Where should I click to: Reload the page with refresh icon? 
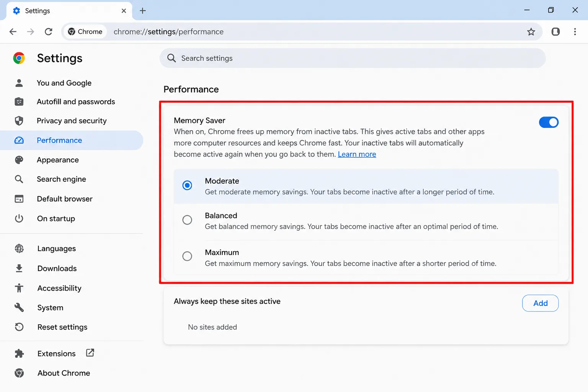(x=49, y=32)
